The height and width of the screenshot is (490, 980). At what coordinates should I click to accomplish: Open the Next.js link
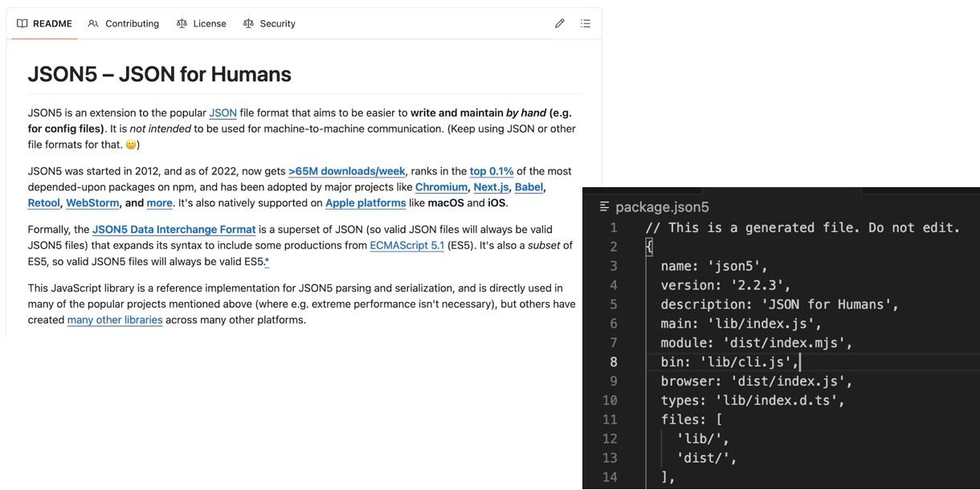pos(491,187)
